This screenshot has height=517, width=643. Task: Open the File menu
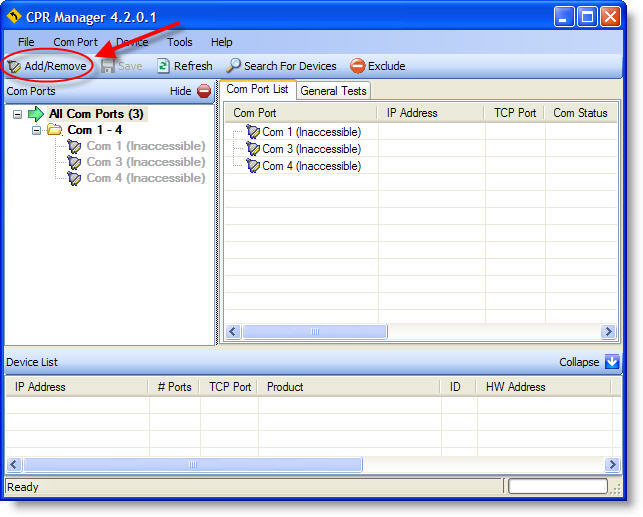point(26,42)
